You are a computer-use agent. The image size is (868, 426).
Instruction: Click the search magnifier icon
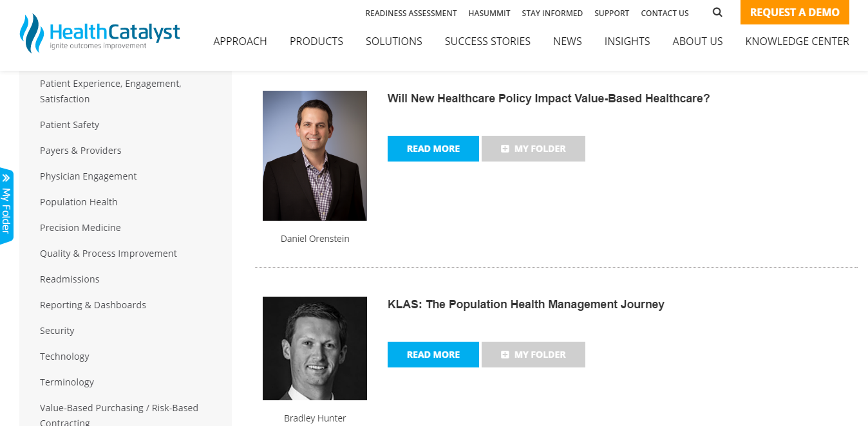tap(717, 12)
